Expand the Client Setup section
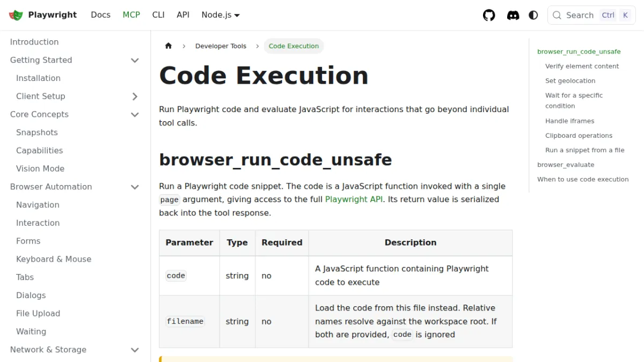 (135, 97)
